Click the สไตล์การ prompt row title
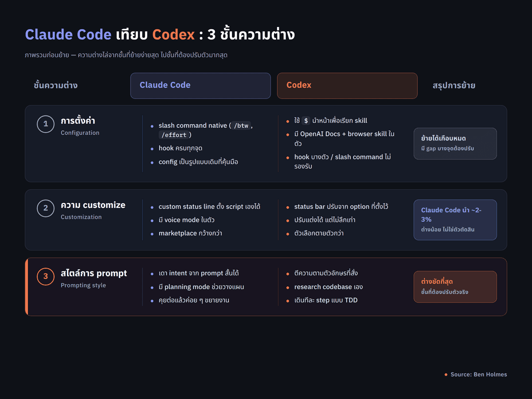Screen dimensions: 532x399 click(94, 274)
